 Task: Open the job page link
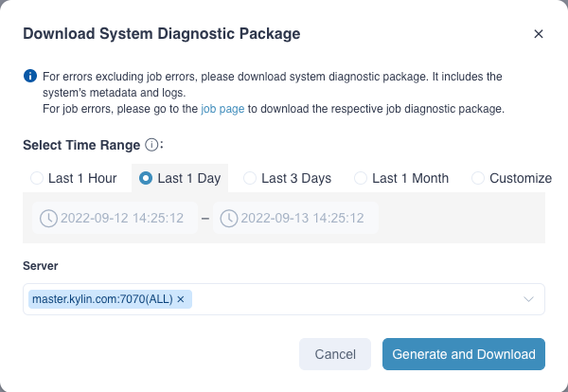tap(222, 109)
